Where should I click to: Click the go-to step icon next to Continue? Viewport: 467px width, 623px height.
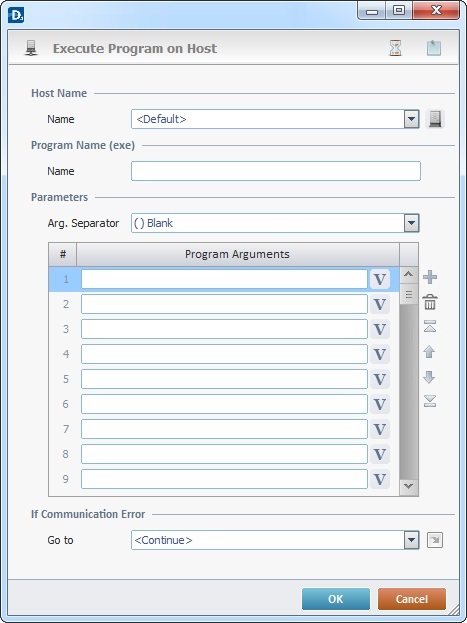[x=435, y=540]
